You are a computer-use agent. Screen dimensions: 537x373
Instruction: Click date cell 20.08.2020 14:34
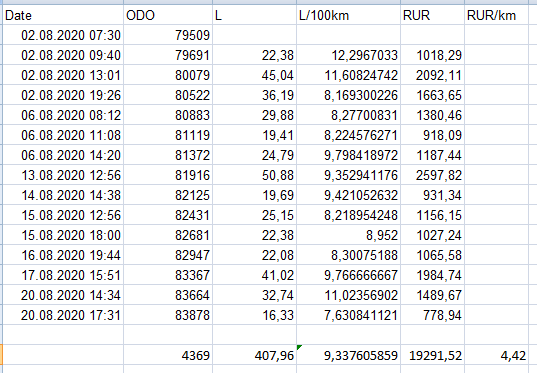[x=63, y=295]
